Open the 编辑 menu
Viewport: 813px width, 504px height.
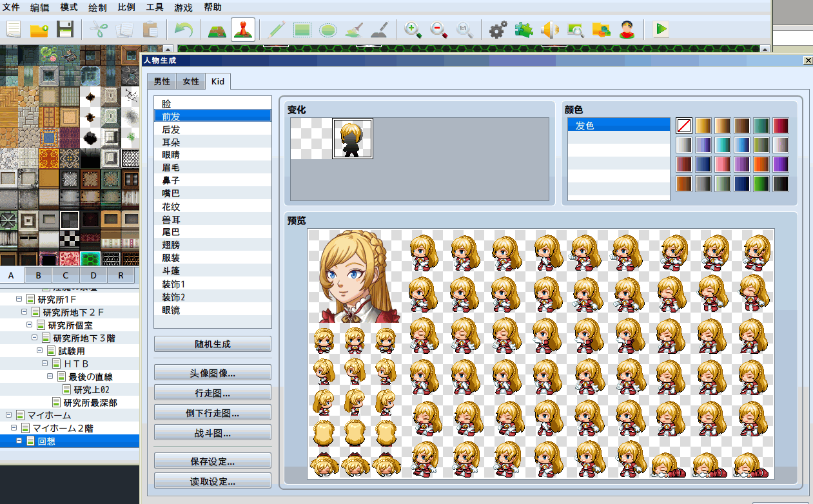click(39, 8)
